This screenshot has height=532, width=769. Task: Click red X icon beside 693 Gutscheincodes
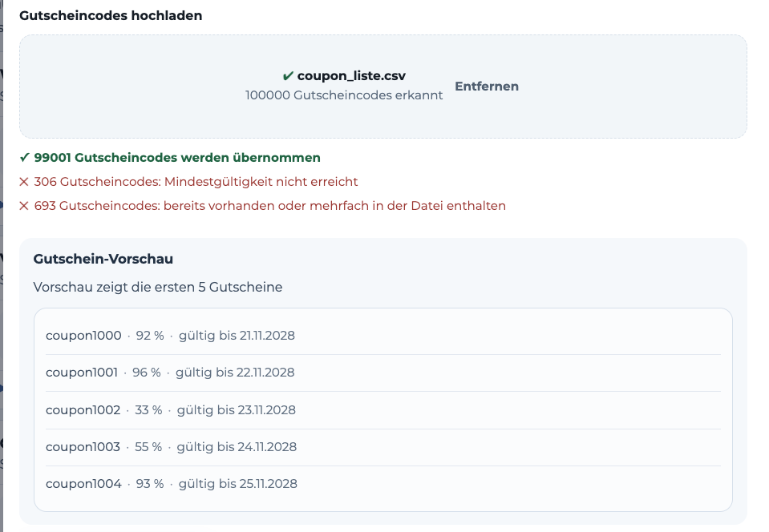click(x=24, y=206)
